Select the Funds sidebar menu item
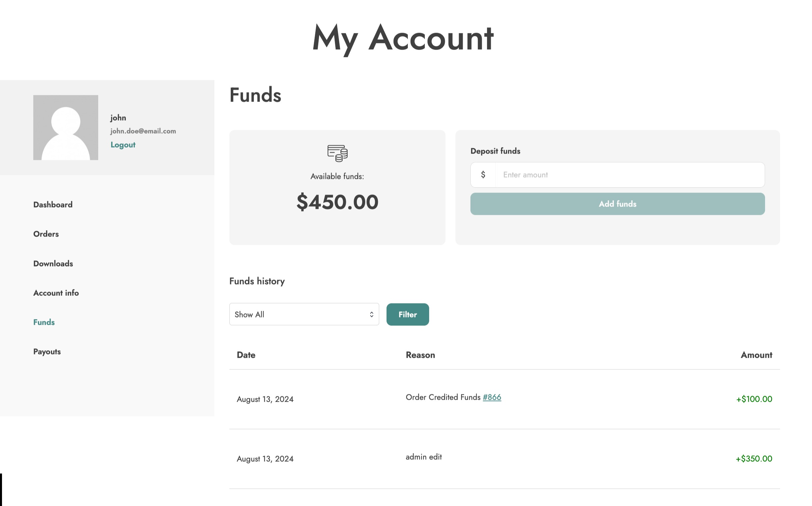Viewport: 812px width, 506px height. point(44,322)
